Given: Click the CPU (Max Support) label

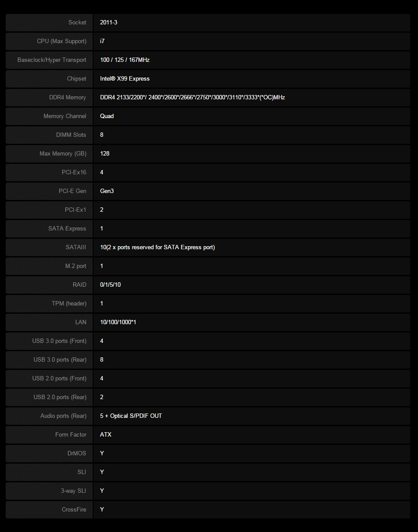Looking at the screenshot, I should [61, 41].
